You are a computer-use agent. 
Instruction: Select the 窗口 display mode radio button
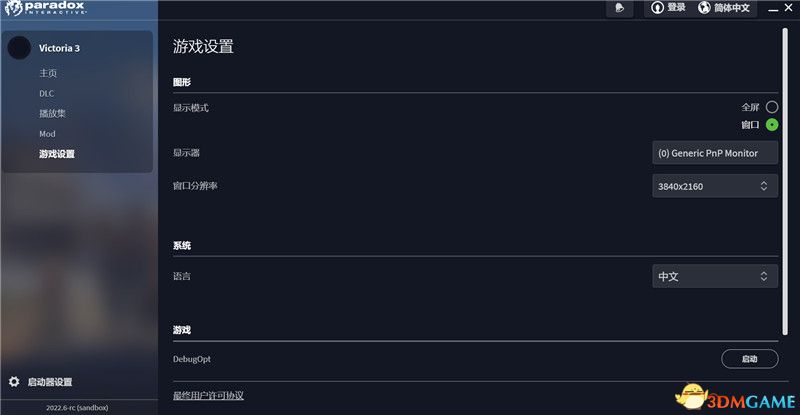(x=772, y=125)
